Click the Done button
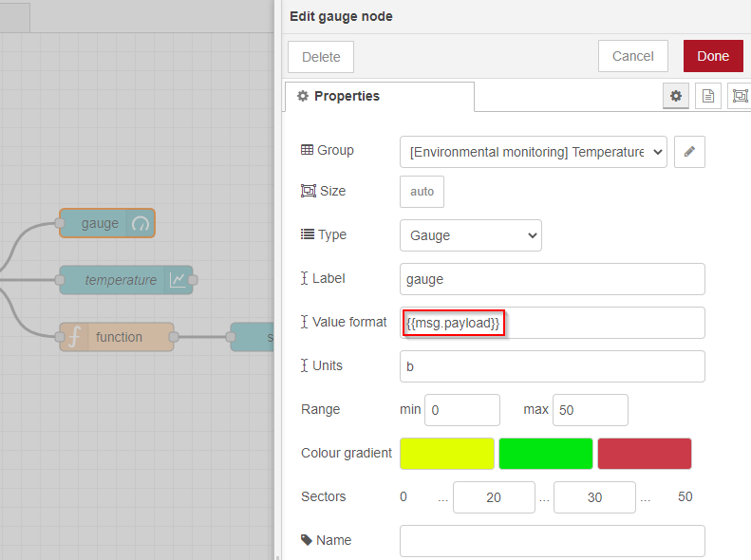 (x=713, y=56)
